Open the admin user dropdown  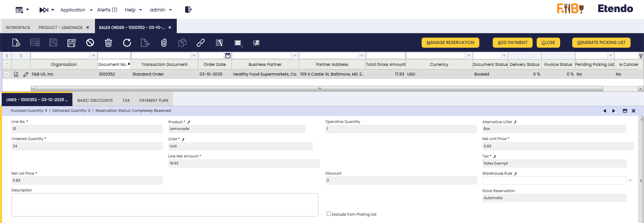(161, 10)
